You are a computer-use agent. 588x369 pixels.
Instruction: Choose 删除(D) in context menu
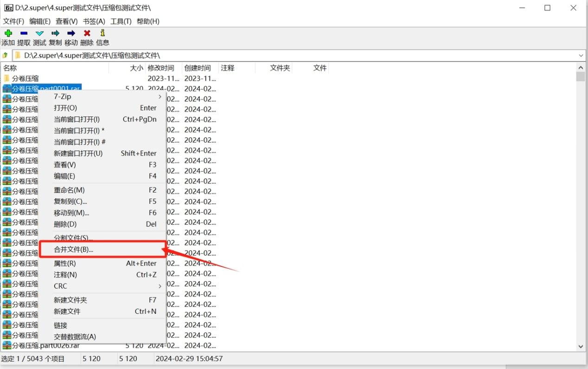102,224
